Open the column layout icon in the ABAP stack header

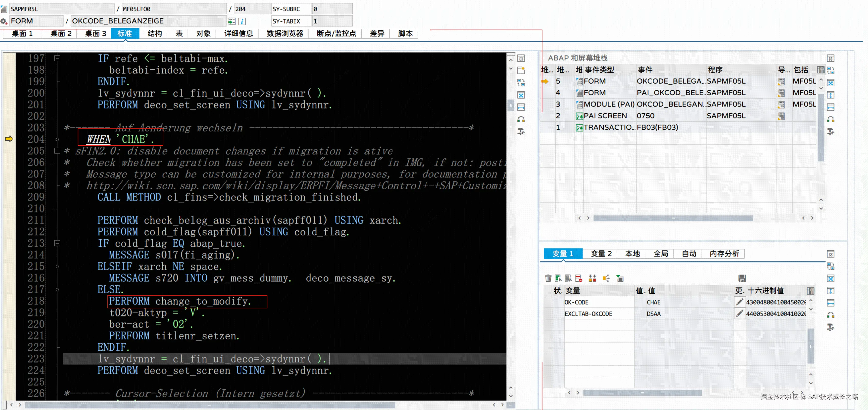click(x=821, y=70)
